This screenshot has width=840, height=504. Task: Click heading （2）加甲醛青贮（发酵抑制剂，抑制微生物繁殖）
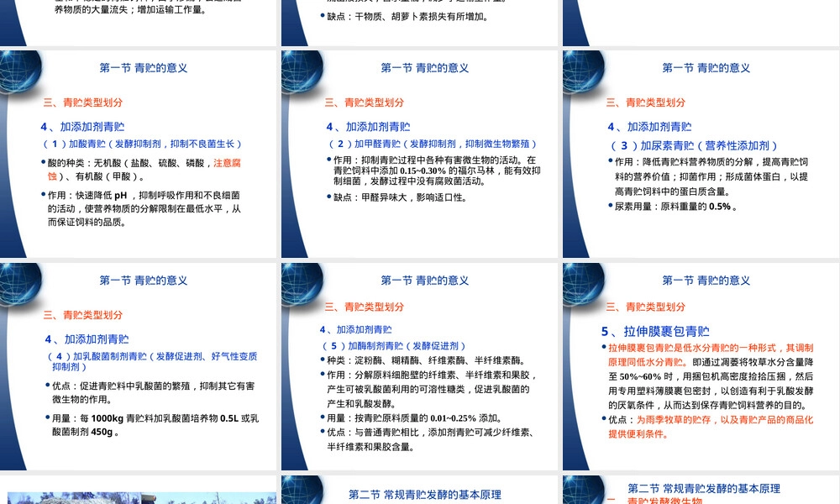(432, 144)
